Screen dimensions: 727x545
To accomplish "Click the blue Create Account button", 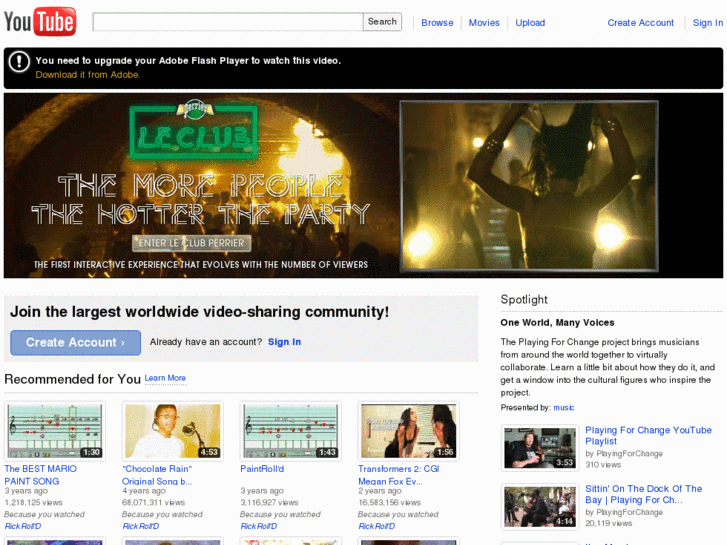I will pyautogui.click(x=75, y=342).
